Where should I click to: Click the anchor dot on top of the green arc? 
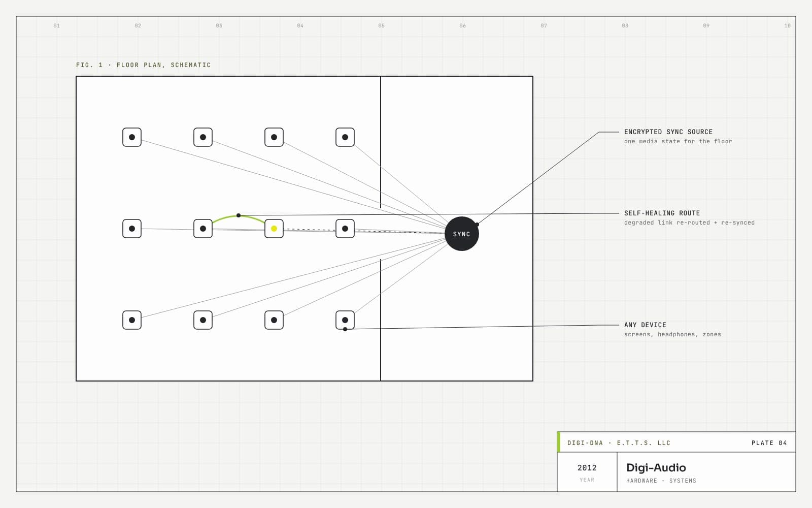click(239, 215)
